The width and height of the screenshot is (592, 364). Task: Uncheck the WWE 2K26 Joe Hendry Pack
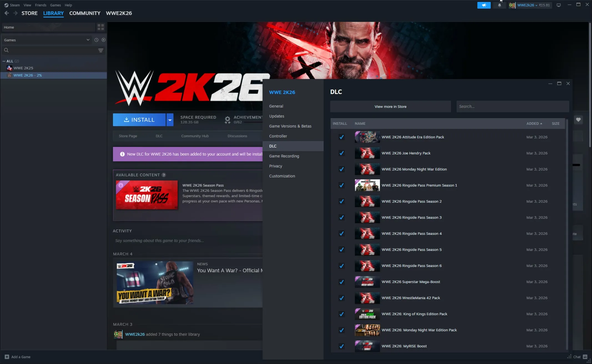pyautogui.click(x=341, y=153)
